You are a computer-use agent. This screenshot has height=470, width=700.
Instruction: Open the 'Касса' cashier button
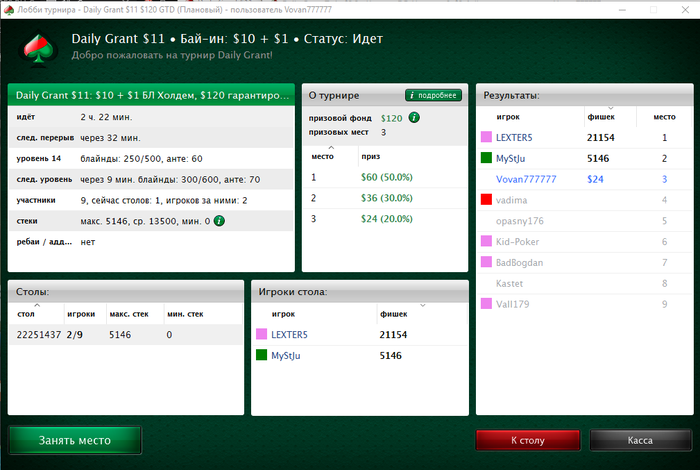pos(640,440)
